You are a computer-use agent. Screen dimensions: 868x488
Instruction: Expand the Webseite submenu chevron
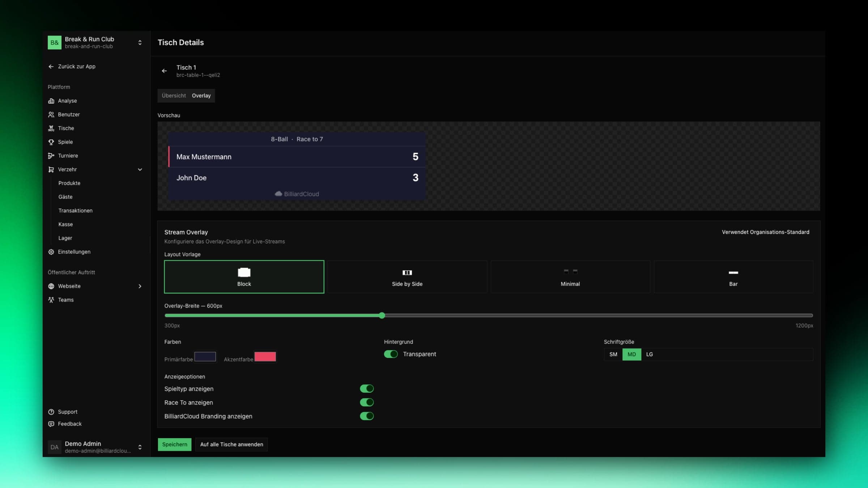tap(140, 286)
